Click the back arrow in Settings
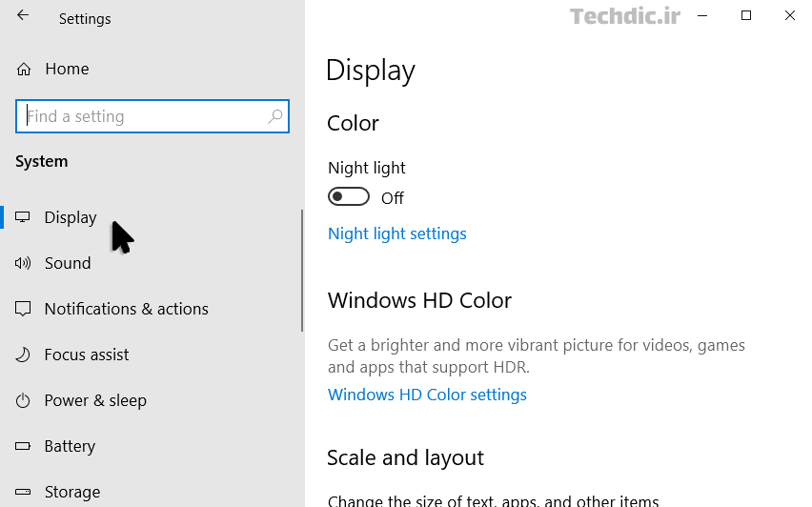This screenshot has width=812, height=507. point(23,15)
